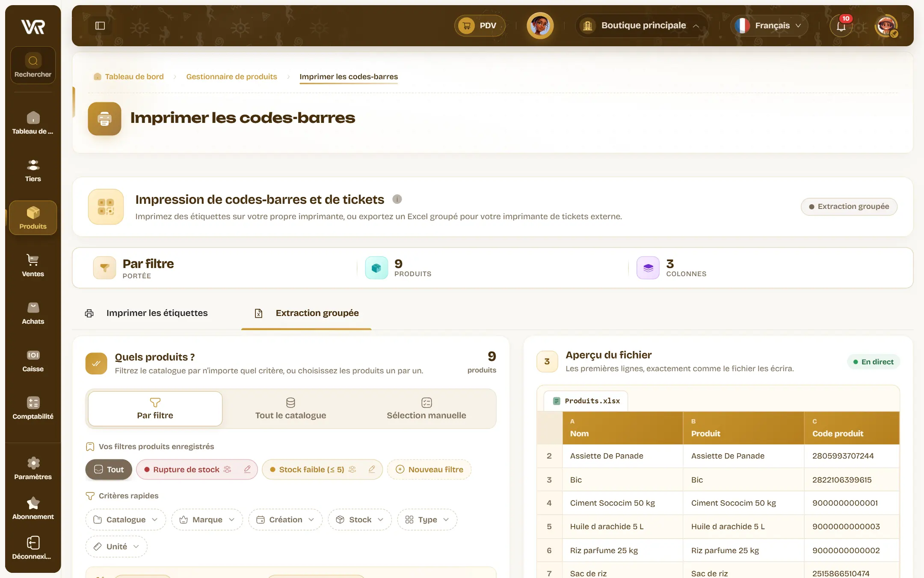Viewport: 924px width, 578px height.
Task: Expand the Catalogue criteria dropdown
Action: point(126,519)
